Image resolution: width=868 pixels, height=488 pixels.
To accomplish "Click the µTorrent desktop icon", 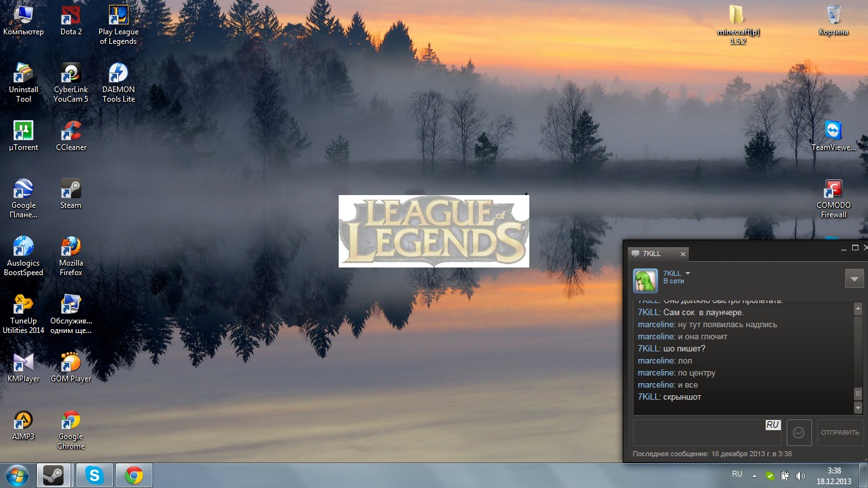I will tap(24, 136).
